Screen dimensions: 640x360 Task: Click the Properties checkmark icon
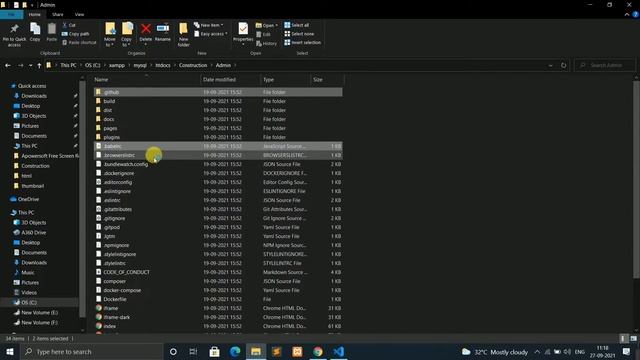click(x=243, y=29)
